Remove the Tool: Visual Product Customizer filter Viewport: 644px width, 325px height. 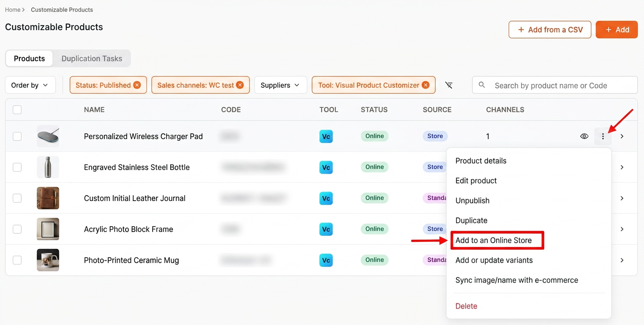pyautogui.click(x=425, y=85)
